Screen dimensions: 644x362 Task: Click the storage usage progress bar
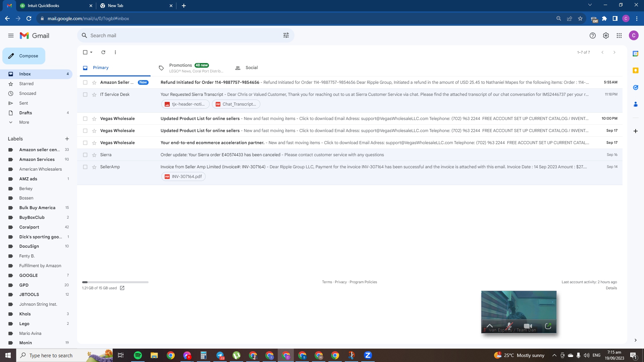(x=115, y=282)
